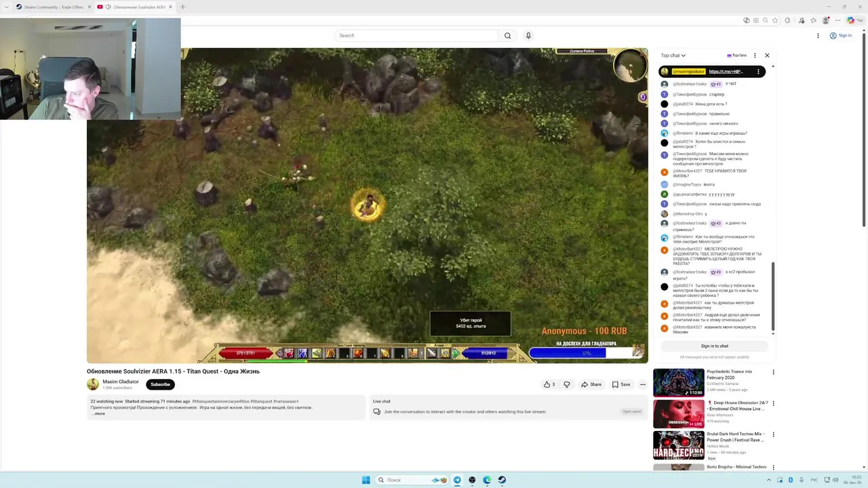Viewport: 868px width, 488px height.
Task: Open Psychedelic Trance mix thumbnail
Action: (x=678, y=382)
